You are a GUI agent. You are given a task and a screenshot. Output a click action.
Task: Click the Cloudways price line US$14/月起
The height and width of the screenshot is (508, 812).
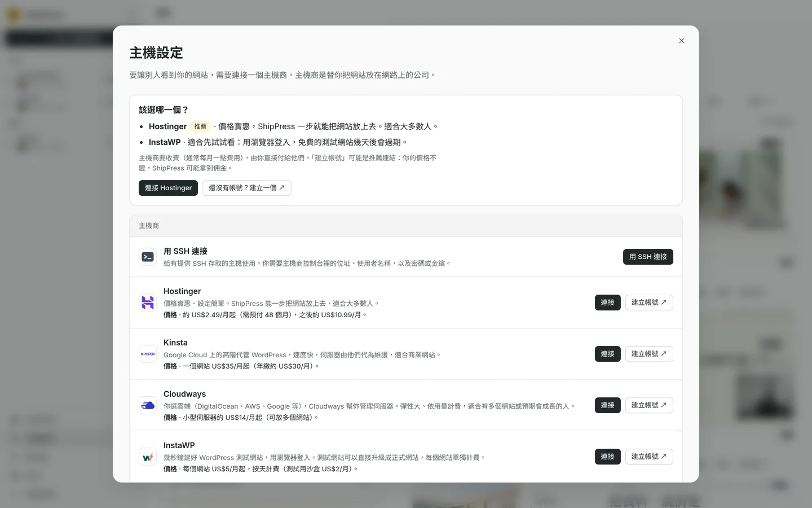coord(241,418)
